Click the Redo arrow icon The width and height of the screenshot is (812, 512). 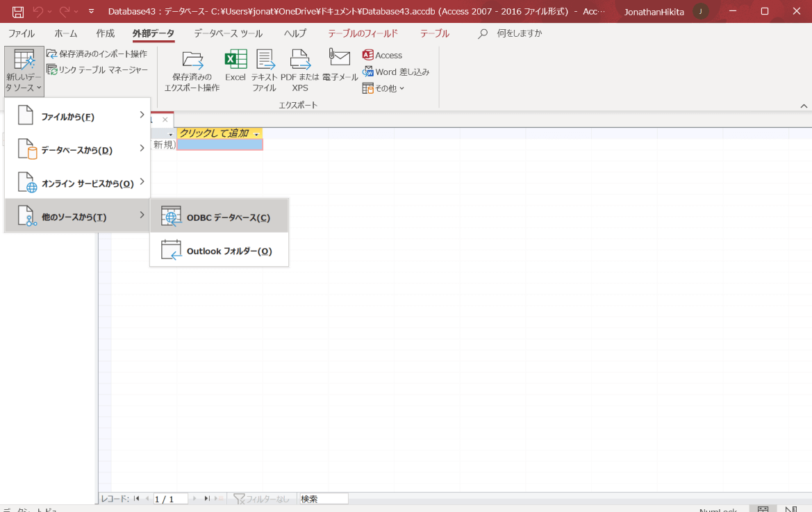[x=64, y=11]
